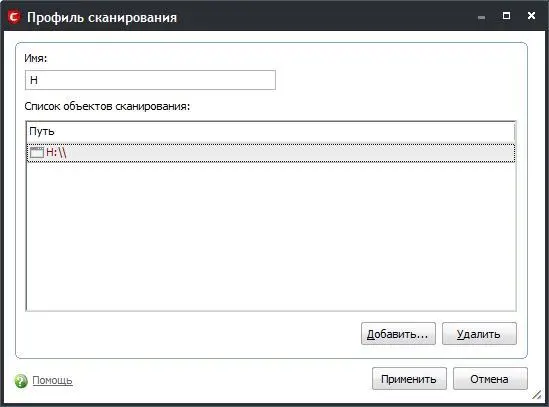Click the Профиль сканирования title bar text
This screenshot has width=549, height=407.
pos(102,18)
